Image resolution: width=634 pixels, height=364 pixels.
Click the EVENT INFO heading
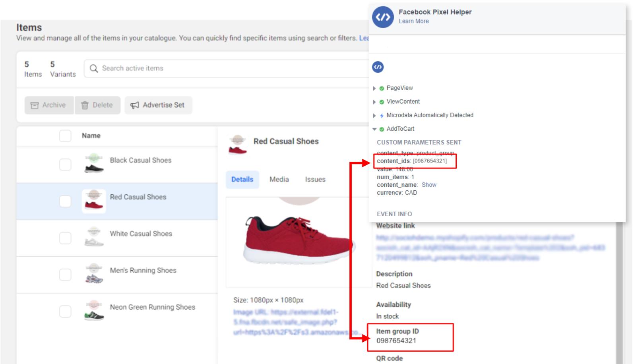[x=394, y=214]
